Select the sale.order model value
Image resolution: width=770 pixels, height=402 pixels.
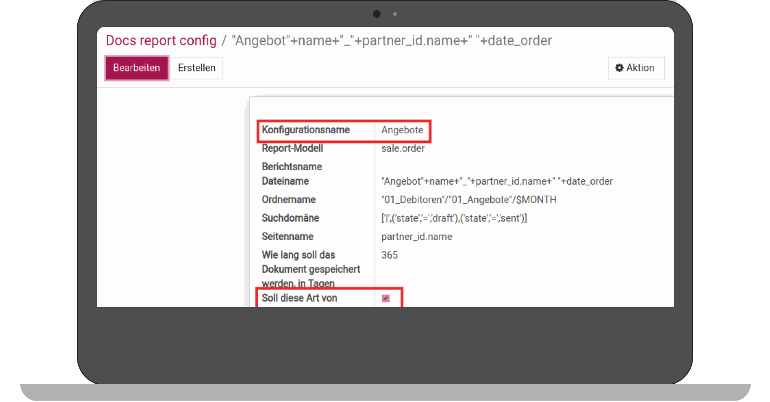pyautogui.click(x=403, y=148)
